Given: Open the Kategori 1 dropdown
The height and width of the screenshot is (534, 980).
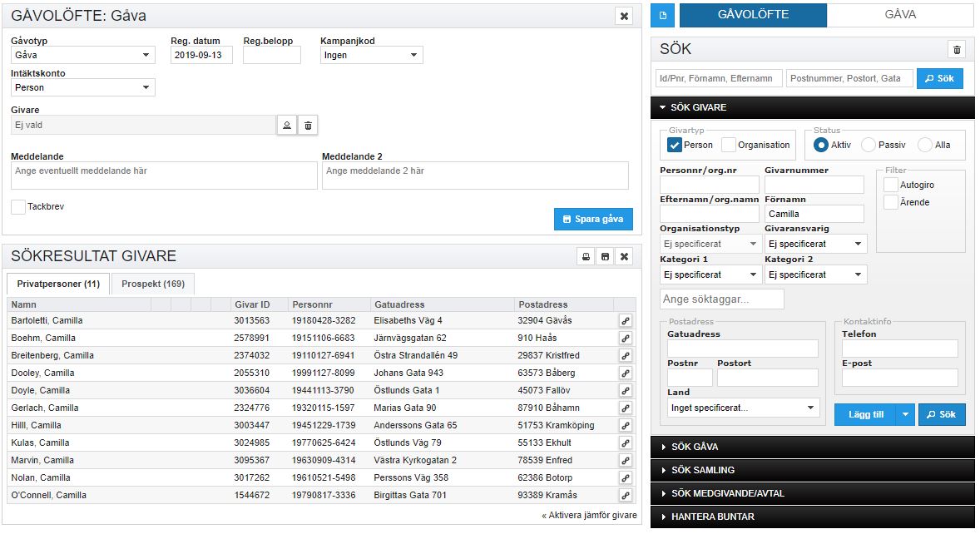Looking at the screenshot, I should (x=710, y=274).
